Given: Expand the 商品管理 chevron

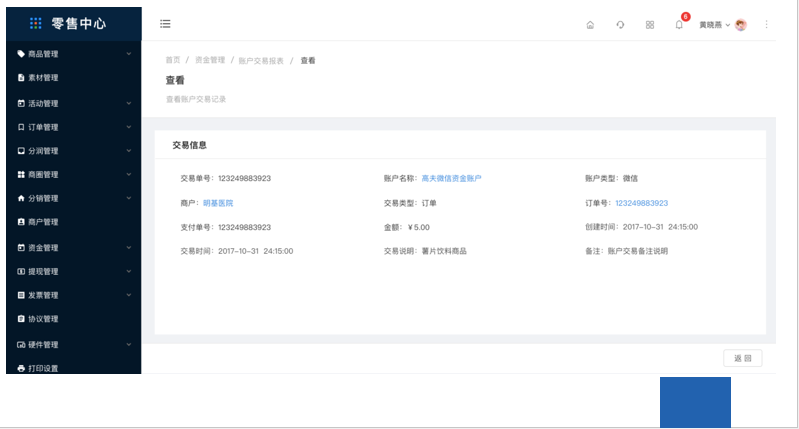Looking at the screenshot, I should coord(128,53).
